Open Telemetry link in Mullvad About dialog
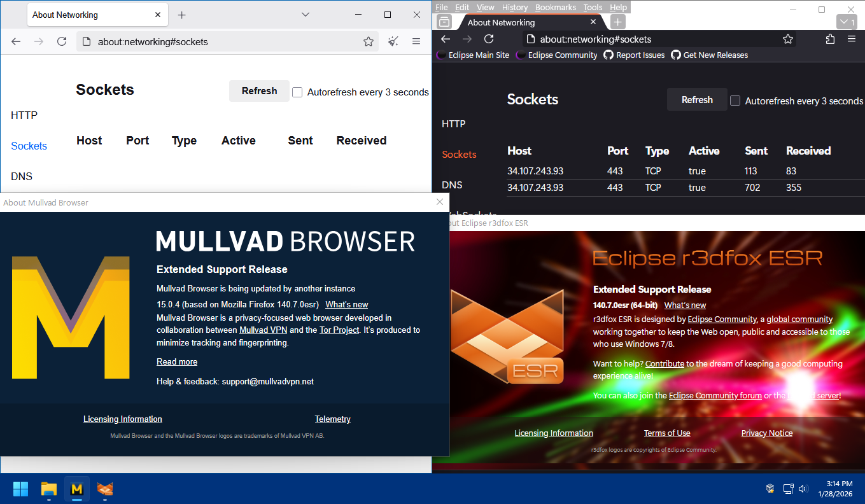The image size is (865, 504). (x=332, y=419)
